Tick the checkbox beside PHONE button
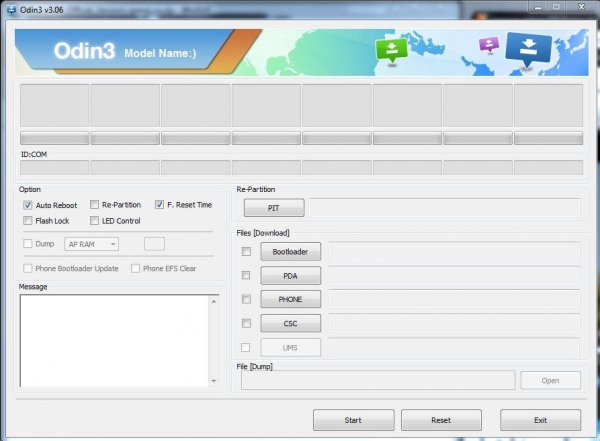This screenshot has height=441, width=600. click(x=246, y=299)
